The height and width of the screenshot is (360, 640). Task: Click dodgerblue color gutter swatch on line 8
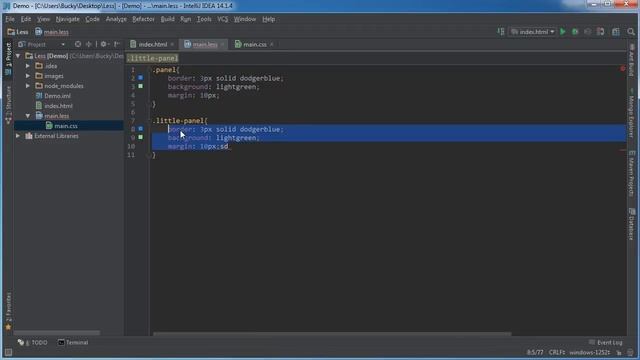(x=140, y=129)
